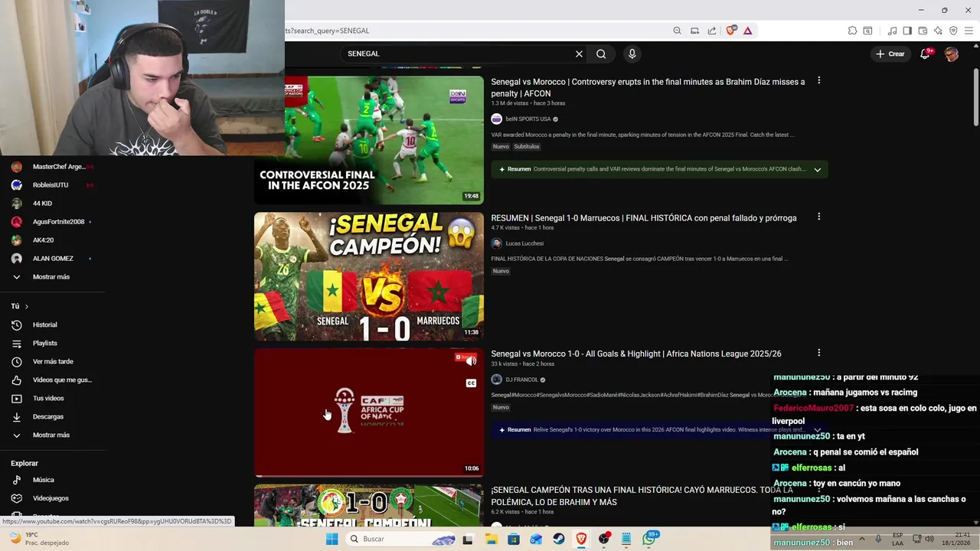Image resolution: width=980 pixels, height=551 pixels.
Task: Open File Explorer from the taskbar
Action: point(491,539)
